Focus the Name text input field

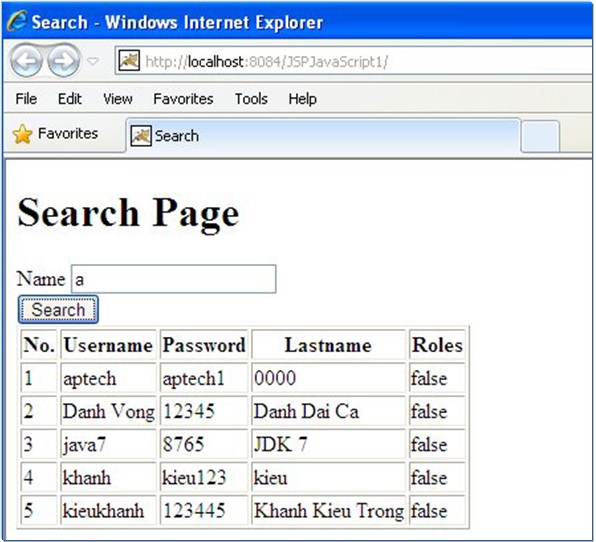pos(174,279)
